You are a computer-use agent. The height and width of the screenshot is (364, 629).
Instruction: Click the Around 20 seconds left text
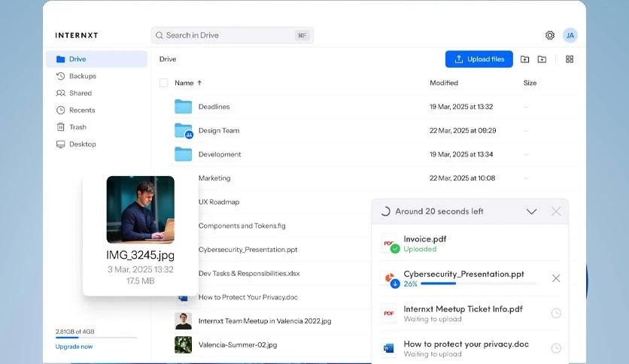point(439,211)
